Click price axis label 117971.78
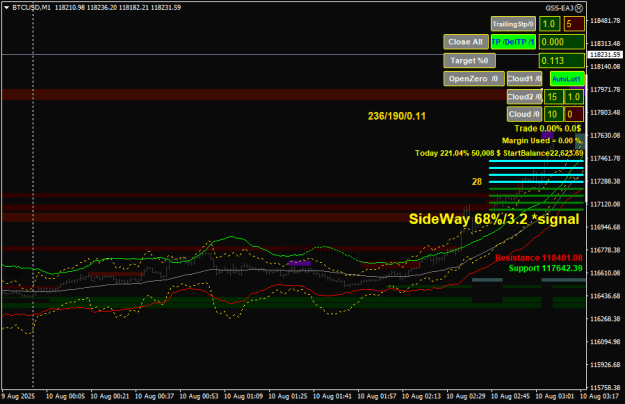The height and width of the screenshot is (404, 625). click(x=605, y=89)
